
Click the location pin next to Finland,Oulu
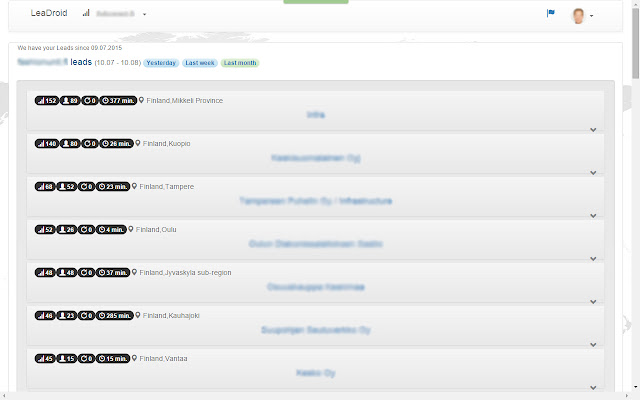coord(131,229)
